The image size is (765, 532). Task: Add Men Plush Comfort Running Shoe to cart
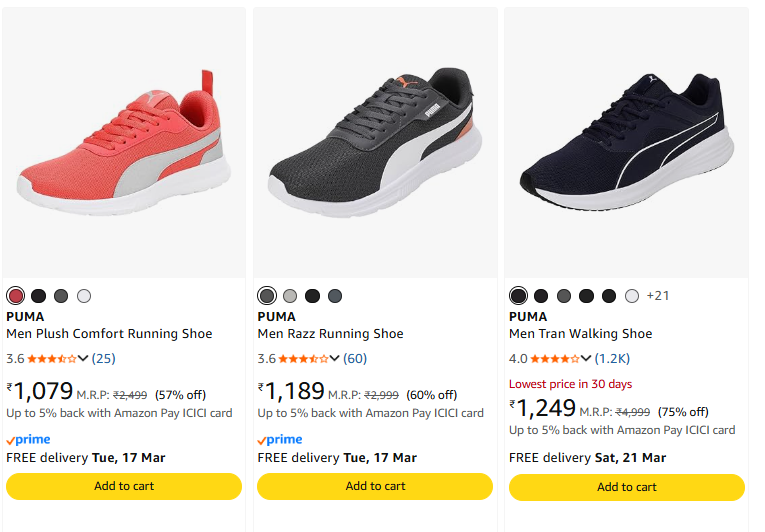point(124,486)
